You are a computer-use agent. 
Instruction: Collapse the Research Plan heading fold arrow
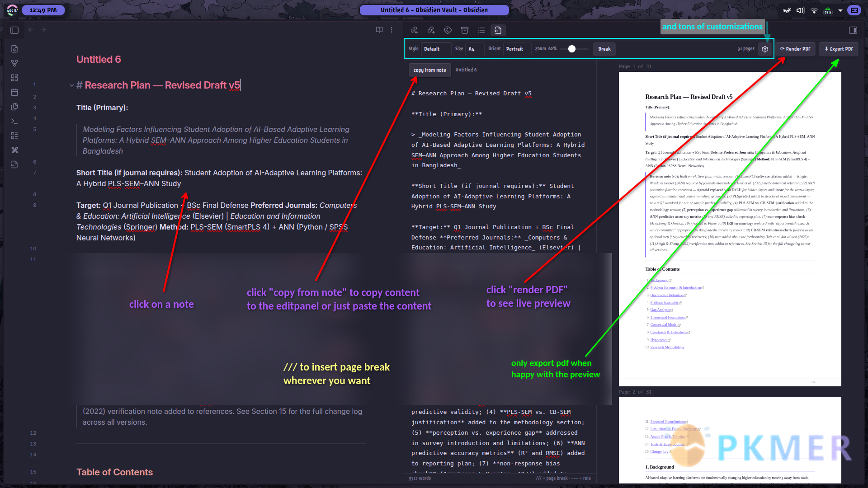click(72, 85)
